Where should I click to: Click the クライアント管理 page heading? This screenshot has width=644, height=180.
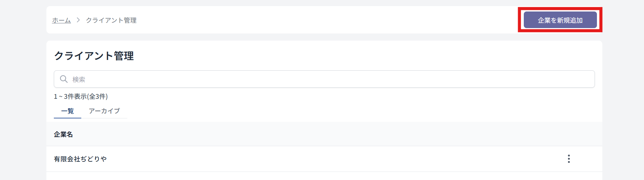[94, 56]
